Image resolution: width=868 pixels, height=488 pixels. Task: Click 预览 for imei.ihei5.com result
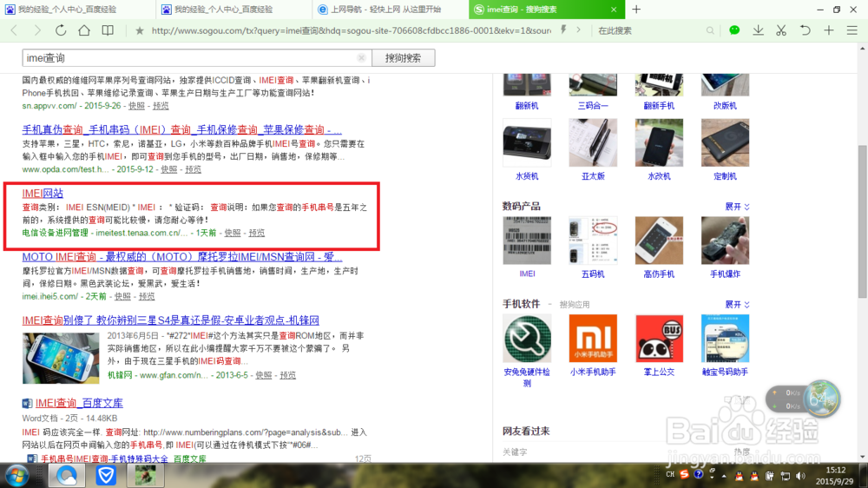point(147,296)
